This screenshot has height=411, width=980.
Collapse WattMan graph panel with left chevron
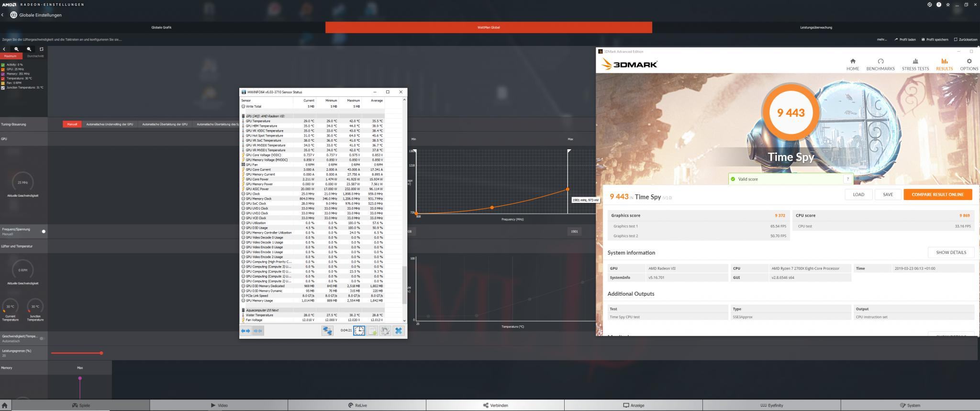click(x=4, y=49)
